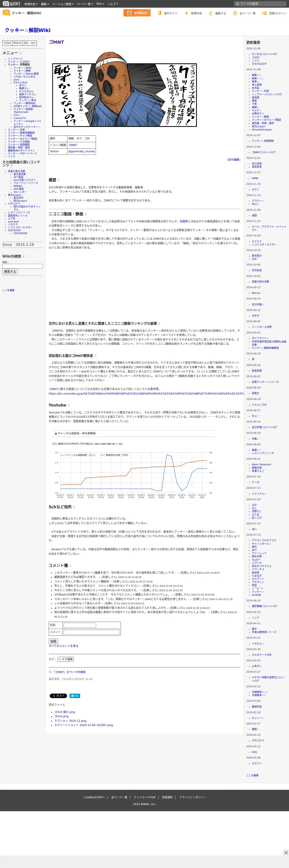Open the 操作ガイド guide book icon
This screenshot has width=289, height=868.
(x=160, y=13)
